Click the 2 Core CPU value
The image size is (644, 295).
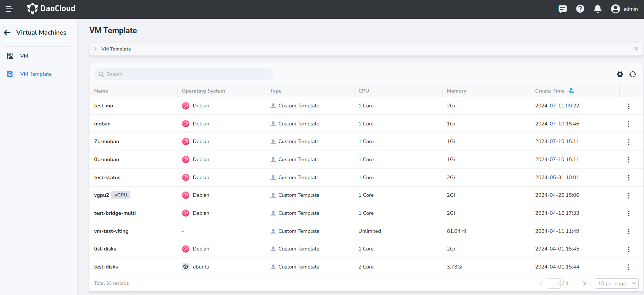point(366,267)
